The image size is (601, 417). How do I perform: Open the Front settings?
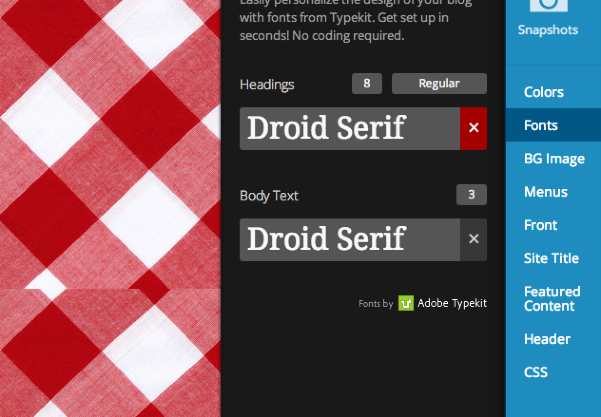(x=541, y=225)
